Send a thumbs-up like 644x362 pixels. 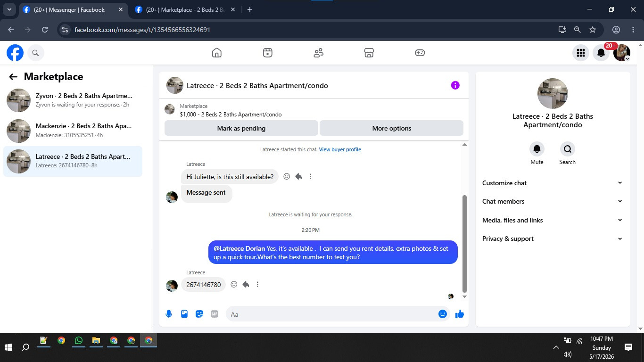tap(460, 314)
